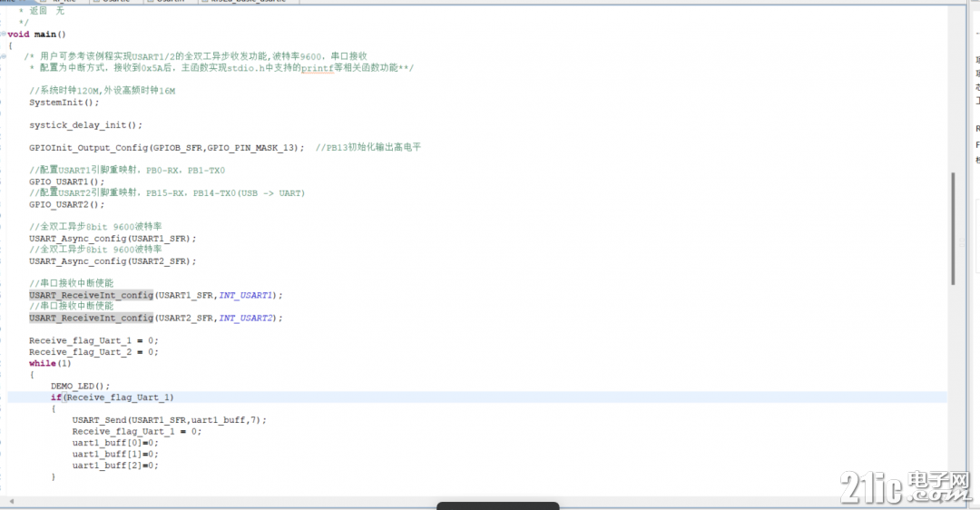Click 'uart1_buff[1]=0;' line
This screenshot has width=980, height=510.
(115, 455)
